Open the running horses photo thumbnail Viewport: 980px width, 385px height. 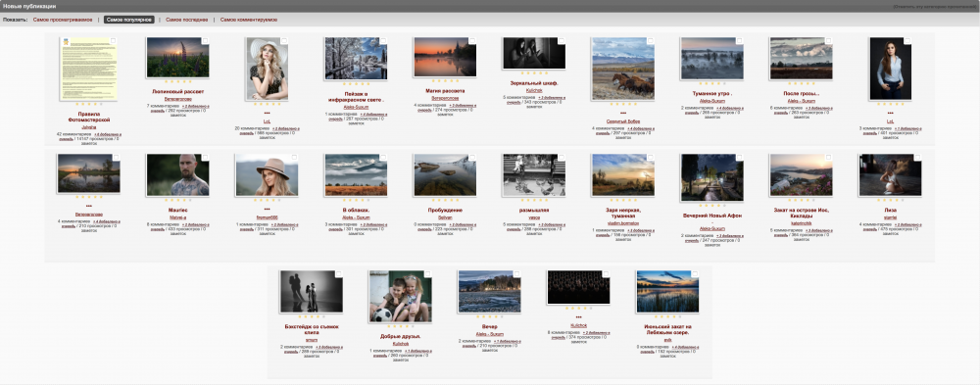(622, 69)
